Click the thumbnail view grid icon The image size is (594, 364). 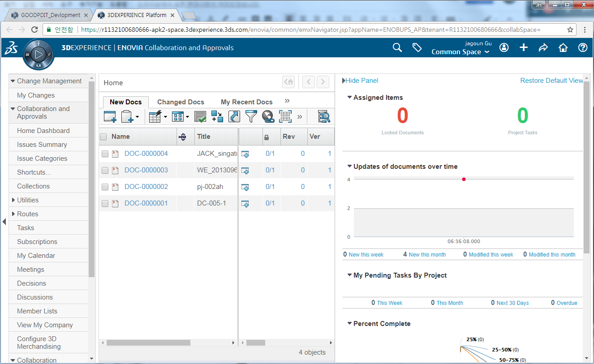pos(178,117)
